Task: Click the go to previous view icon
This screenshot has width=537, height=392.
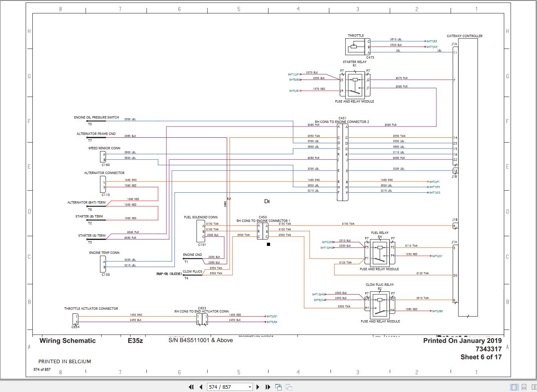Action: 278,387
